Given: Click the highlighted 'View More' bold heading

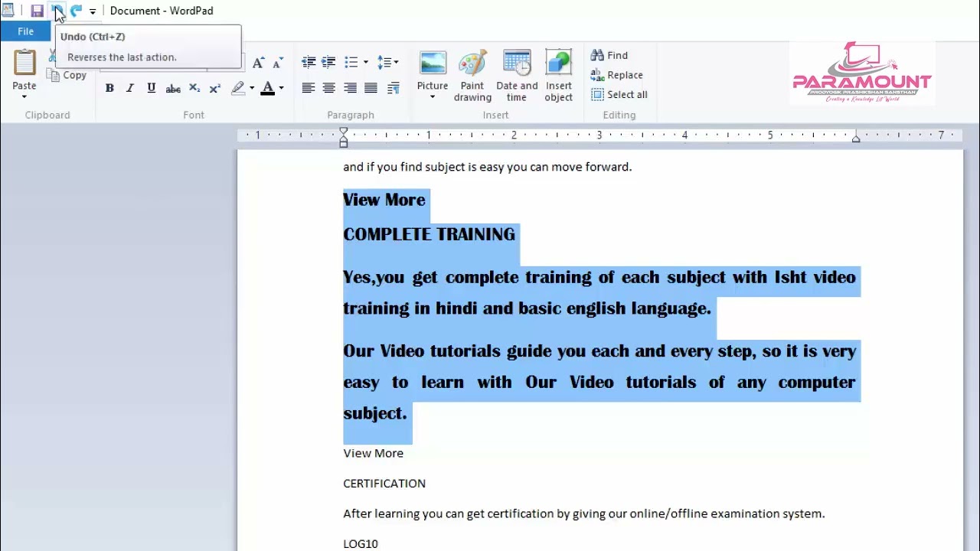Looking at the screenshot, I should tap(384, 200).
